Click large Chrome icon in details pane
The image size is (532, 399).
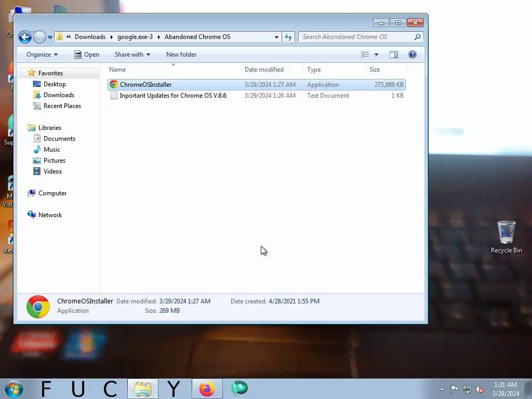point(38,307)
